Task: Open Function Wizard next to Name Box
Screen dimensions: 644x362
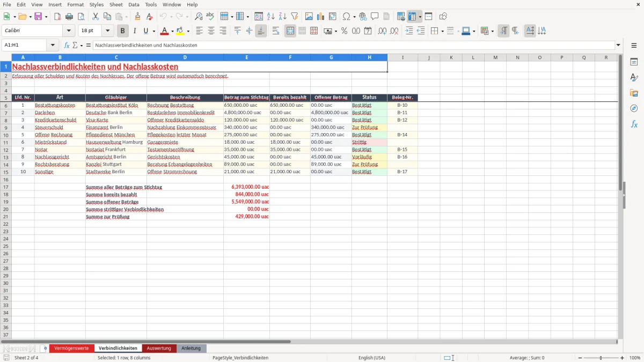Action: pos(67,45)
